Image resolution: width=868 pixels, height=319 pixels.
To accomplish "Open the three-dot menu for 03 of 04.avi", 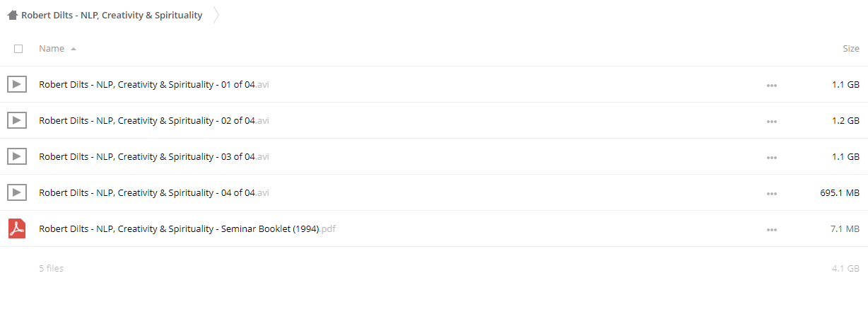I will 771,157.
